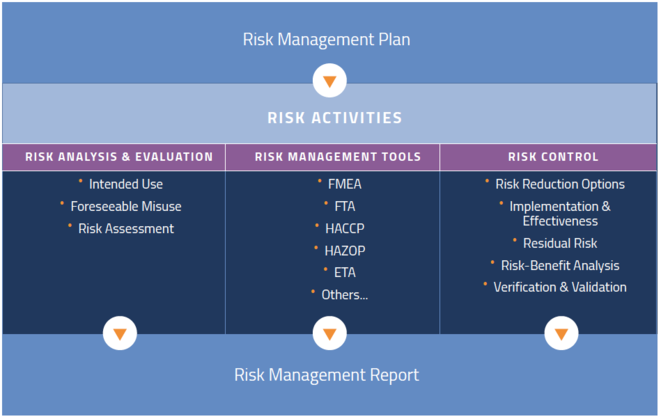Viewport: 661px width, 419px height.
Task: Choose the HACCP list item
Action: [x=337, y=228]
